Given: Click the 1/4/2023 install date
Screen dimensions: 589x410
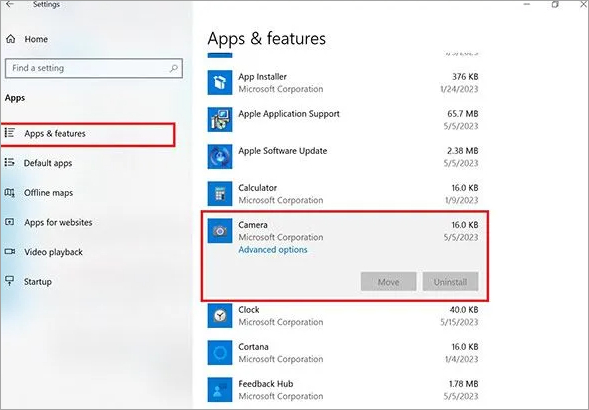Looking at the screenshot, I should tap(461, 359).
